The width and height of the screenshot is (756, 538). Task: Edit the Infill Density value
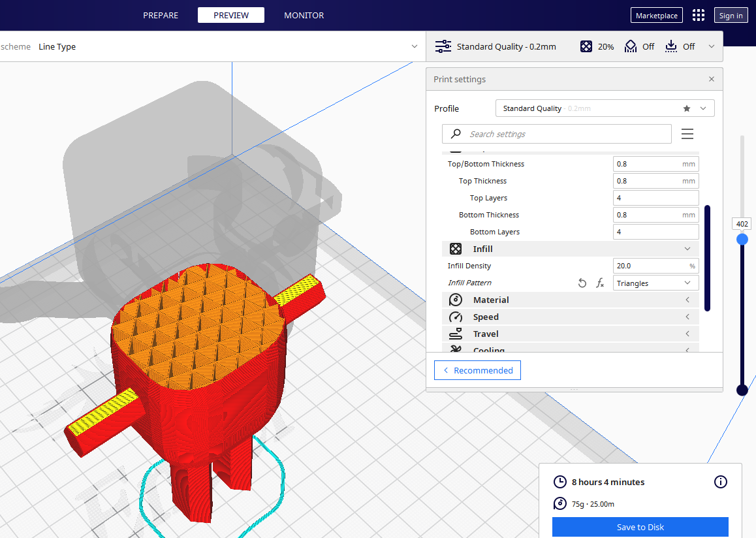point(655,266)
